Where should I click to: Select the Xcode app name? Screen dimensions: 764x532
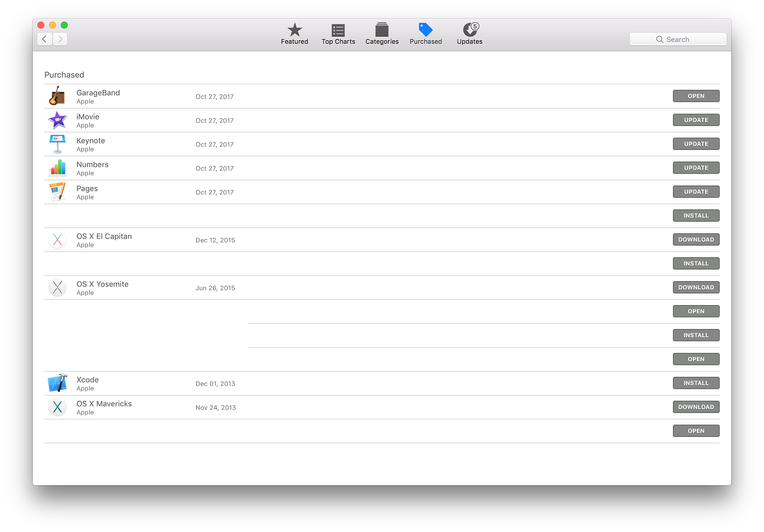coord(88,380)
